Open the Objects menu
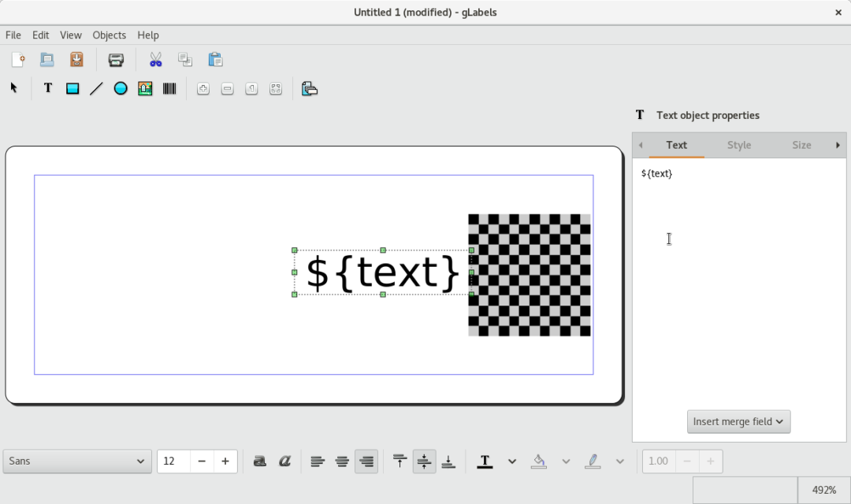This screenshot has height=504, width=851. pyautogui.click(x=109, y=35)
